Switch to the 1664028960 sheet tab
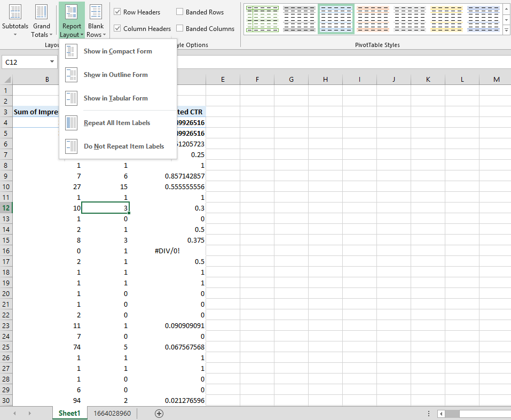 point(112,413)
